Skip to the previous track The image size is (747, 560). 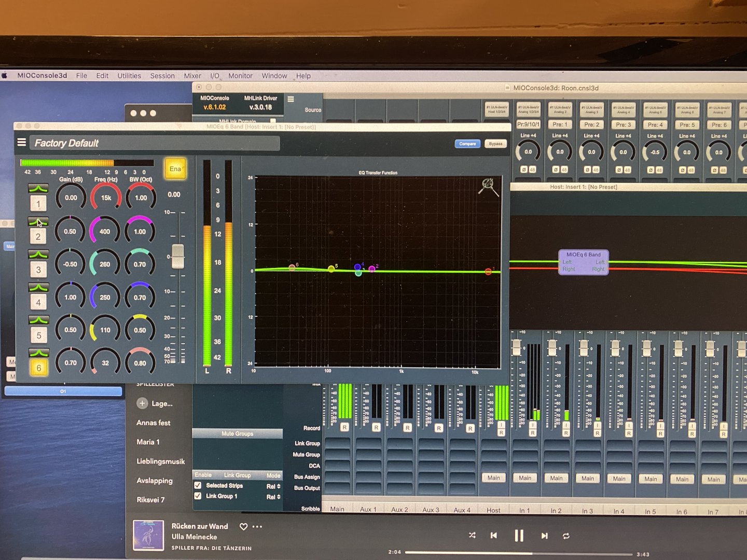pos(494,535)
